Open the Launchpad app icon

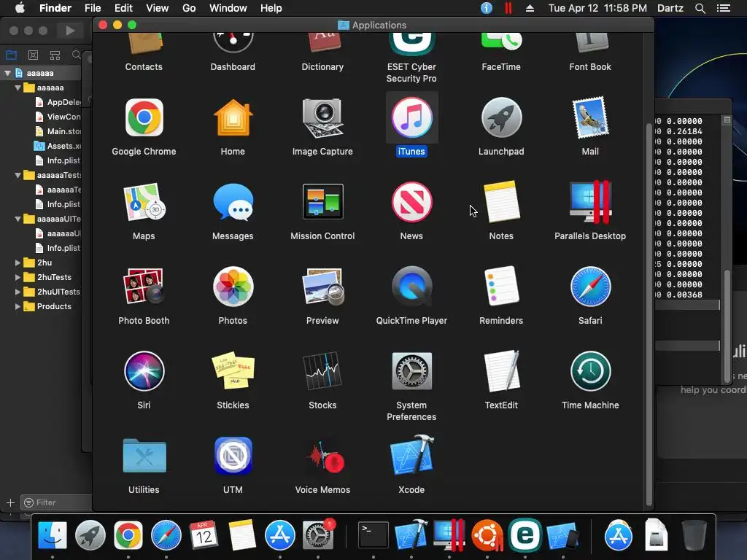(501, 117)
